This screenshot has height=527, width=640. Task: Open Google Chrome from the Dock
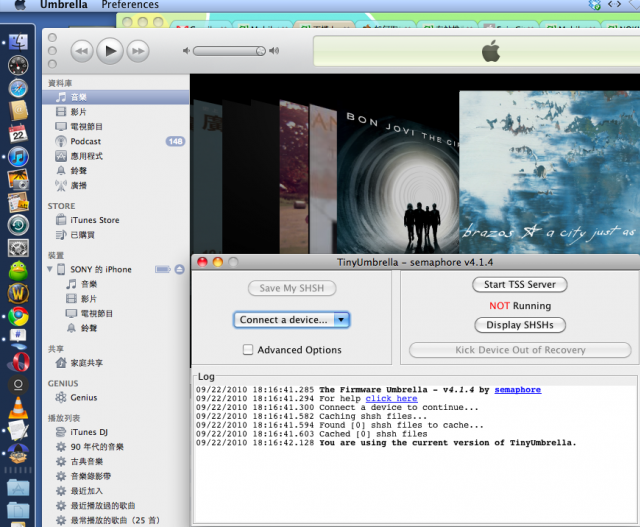tap(18, 316)
